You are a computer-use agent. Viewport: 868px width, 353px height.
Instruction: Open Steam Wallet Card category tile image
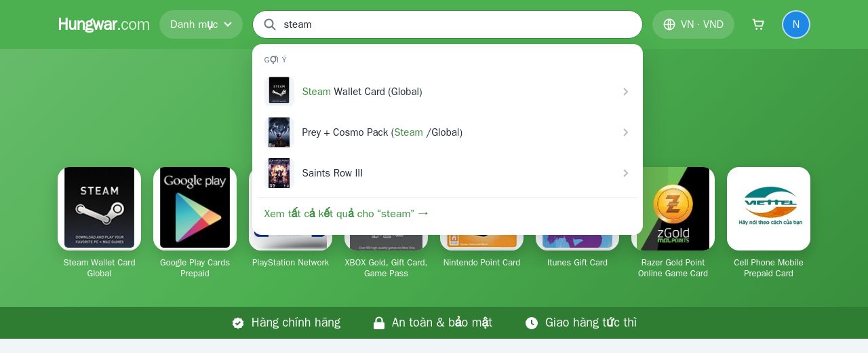(x=99, y=208)
